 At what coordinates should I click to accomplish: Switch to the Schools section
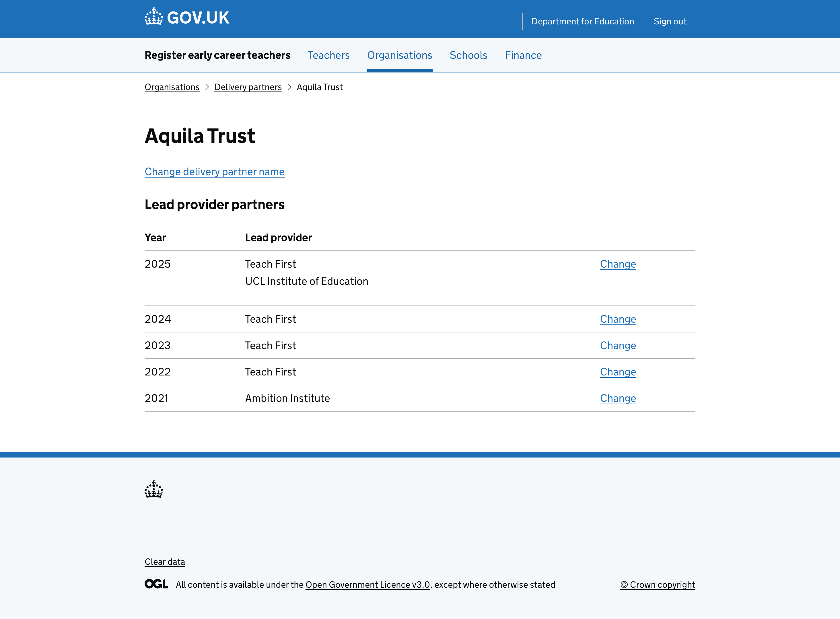[468, 55]
